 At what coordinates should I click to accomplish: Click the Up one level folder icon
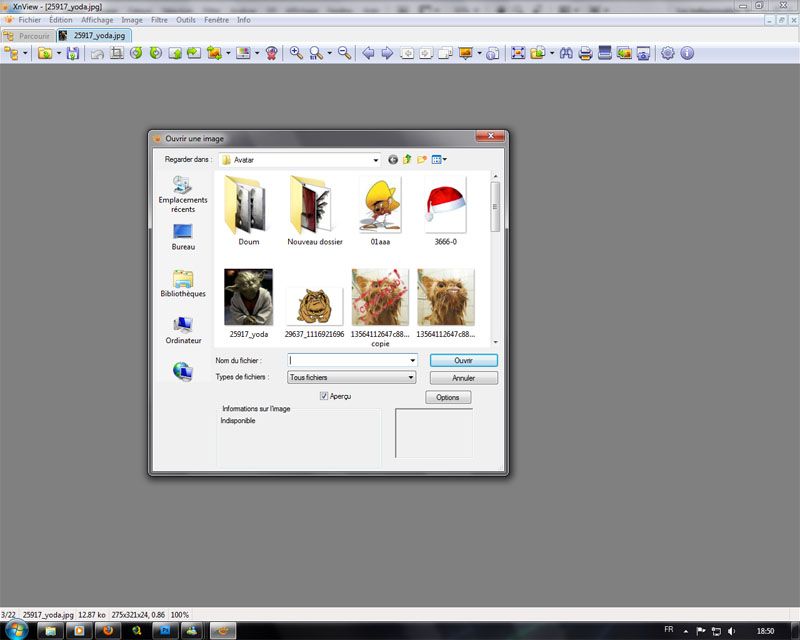click(407, 160)
